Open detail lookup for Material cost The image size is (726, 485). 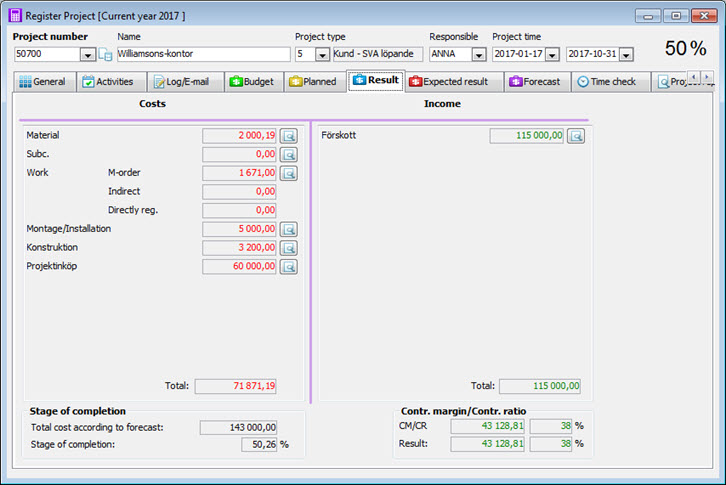(289, 136)
